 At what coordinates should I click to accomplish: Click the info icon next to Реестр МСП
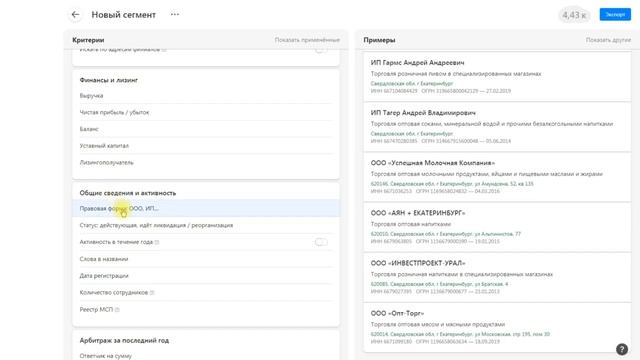coord(117,310)
